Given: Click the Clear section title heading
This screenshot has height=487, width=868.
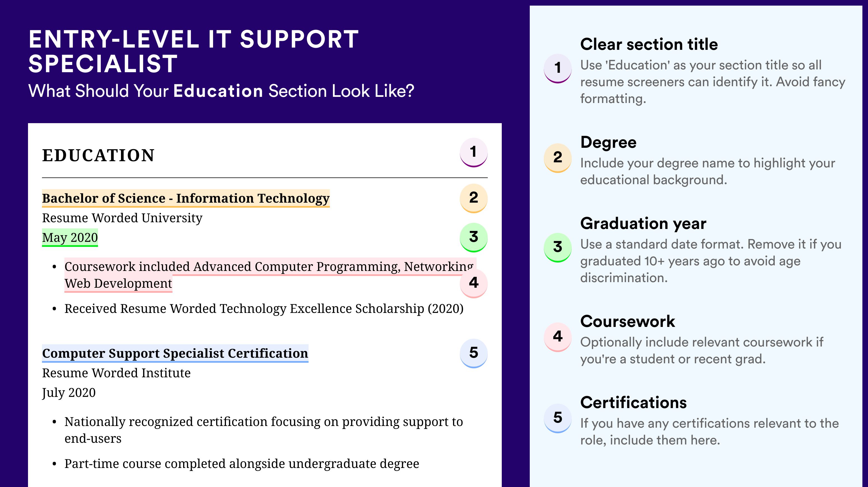Looking at the screenshot, I should 649,44.
